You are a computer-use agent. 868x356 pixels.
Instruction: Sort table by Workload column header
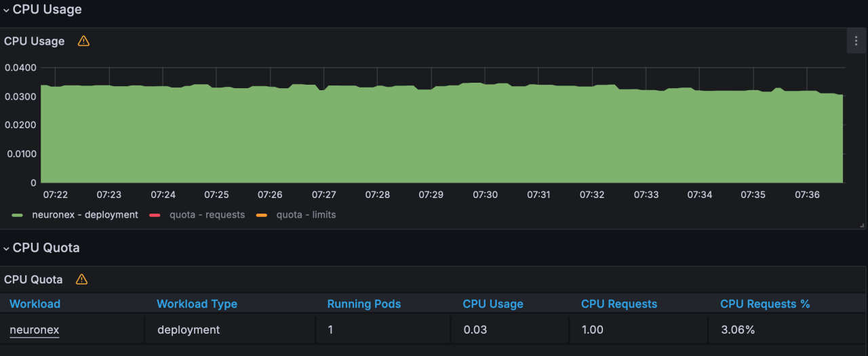pos(35,304)
